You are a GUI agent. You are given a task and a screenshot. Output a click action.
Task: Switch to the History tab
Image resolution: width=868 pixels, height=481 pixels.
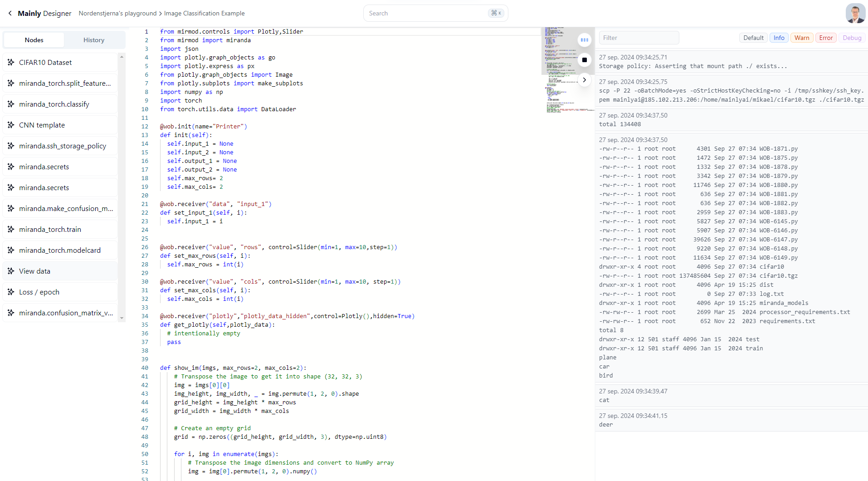(x=94, y=40)
